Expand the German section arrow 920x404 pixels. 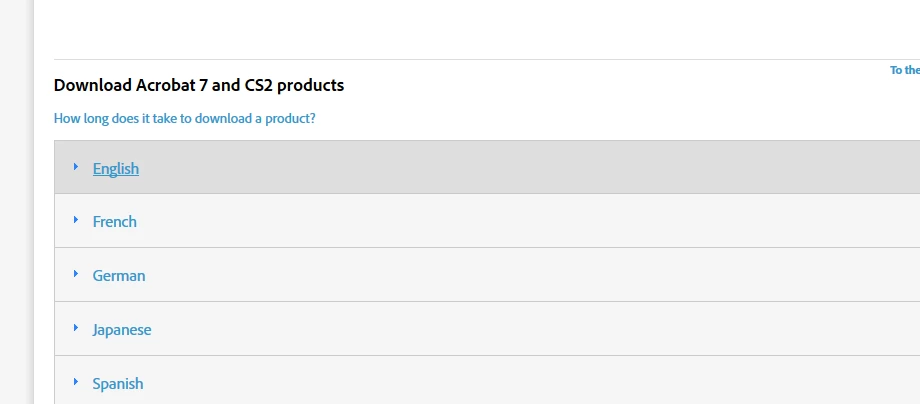point(76,274)
